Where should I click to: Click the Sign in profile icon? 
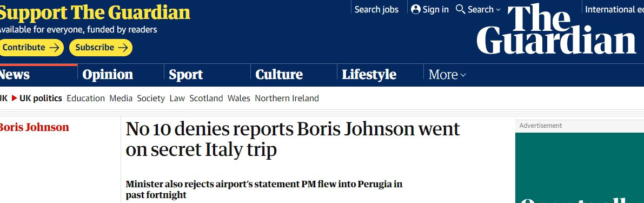416,9
